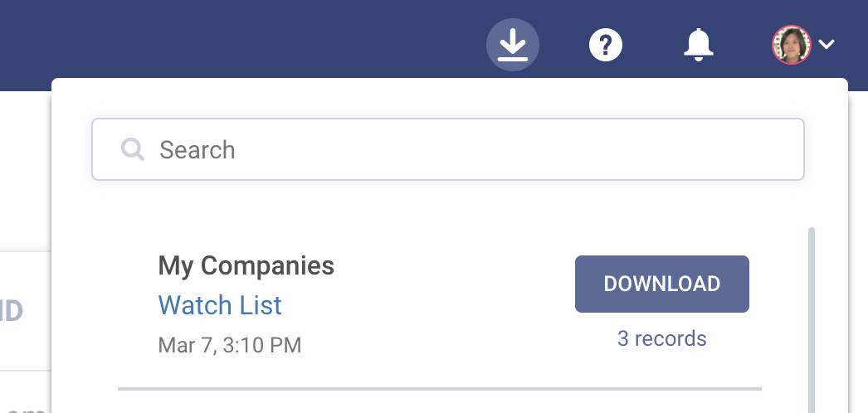Click the divider below My Companies entry
868x413 pixels.
440,388
